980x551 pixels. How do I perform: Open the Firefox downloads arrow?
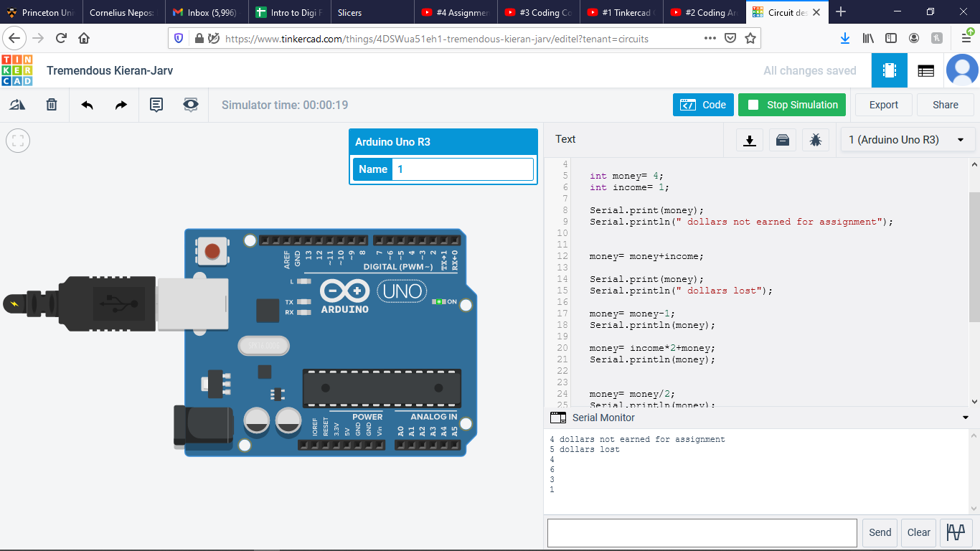(x=845, y=38)
